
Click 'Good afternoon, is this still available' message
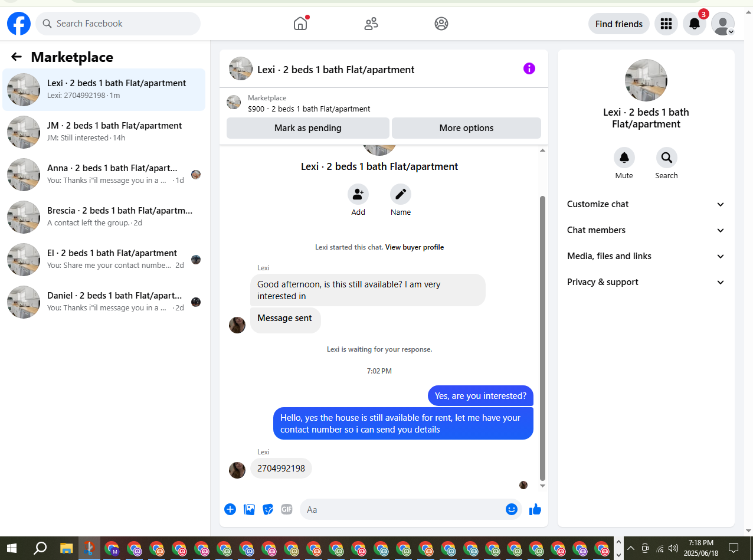(368, 290)
